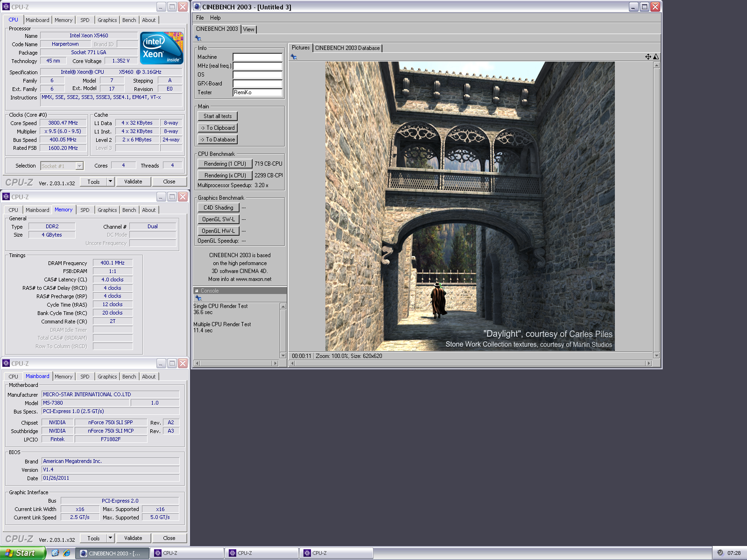Toggle the Console panel collapse box
This screenshot has height=560, width=747.
tap(197, 291)
